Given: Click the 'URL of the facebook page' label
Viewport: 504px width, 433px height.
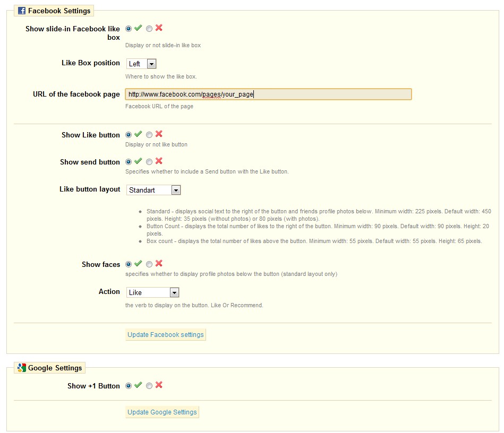Looking at the screenshot, I should (x=76, y=94).
